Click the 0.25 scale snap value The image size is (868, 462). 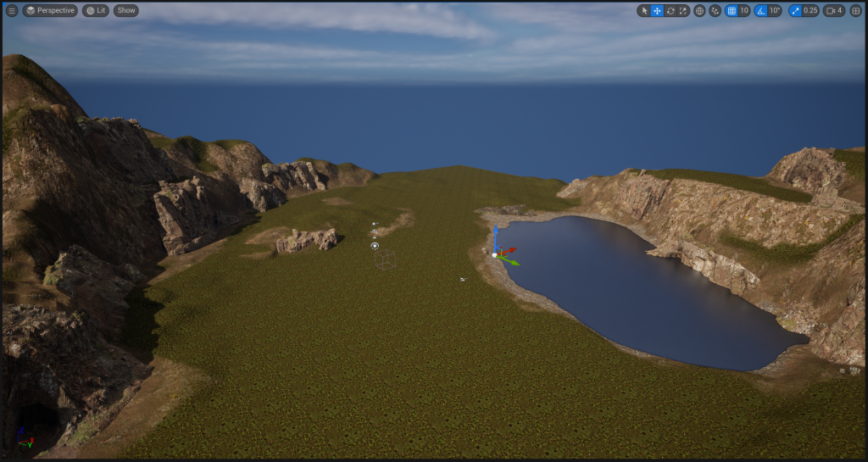810,11
